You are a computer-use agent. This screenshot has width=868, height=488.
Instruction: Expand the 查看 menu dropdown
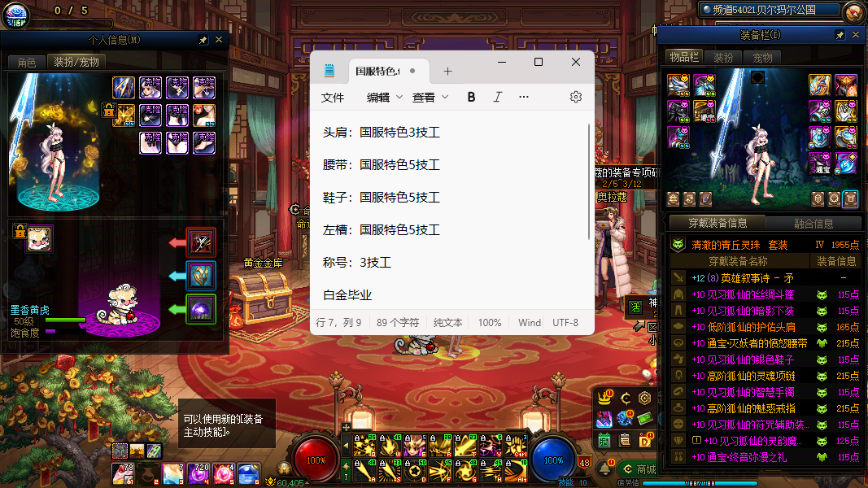[430, 97]
